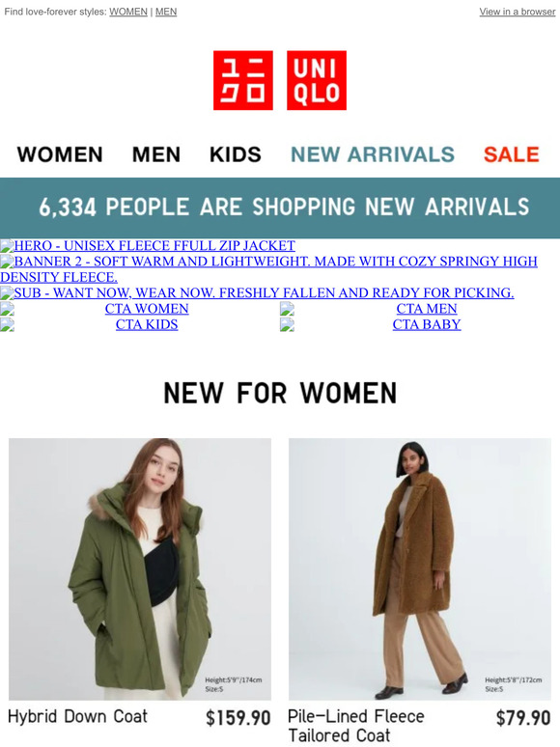Click broken image icon next to CTA BABY

(287, 324)
